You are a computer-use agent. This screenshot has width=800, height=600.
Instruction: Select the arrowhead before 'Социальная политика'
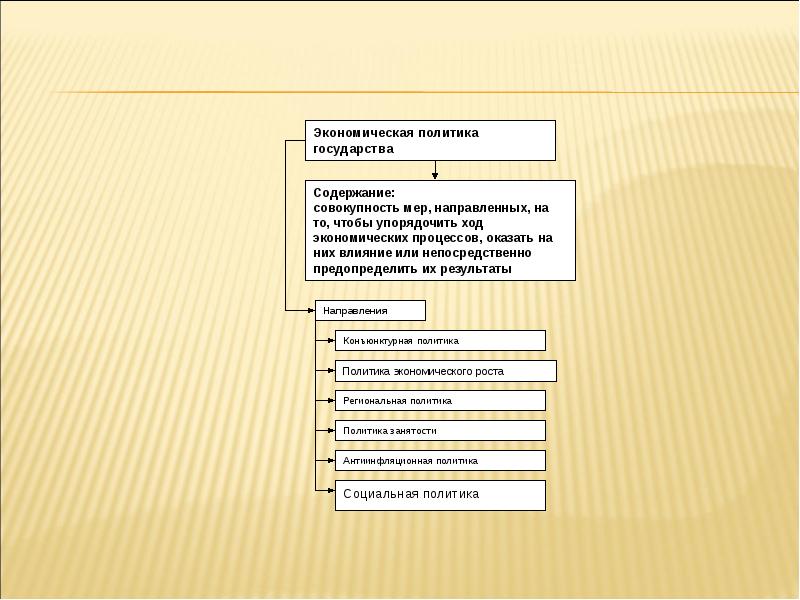[x=329, y=490]
